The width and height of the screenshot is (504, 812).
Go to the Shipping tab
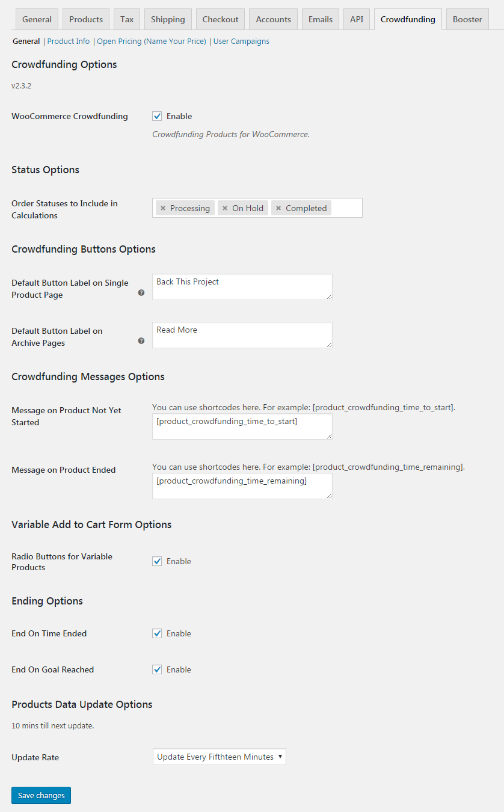[168, 19]
